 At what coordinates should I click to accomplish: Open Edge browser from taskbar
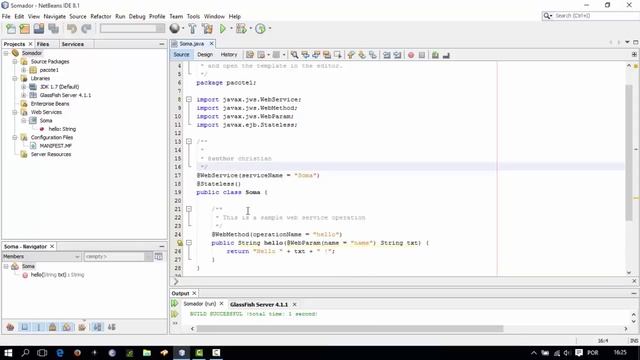tap(60, 353)
